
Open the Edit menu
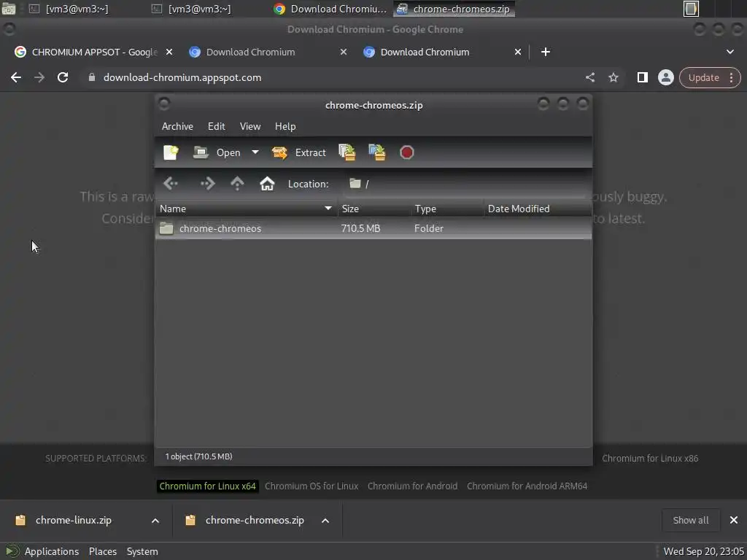[x=216, y=126]
